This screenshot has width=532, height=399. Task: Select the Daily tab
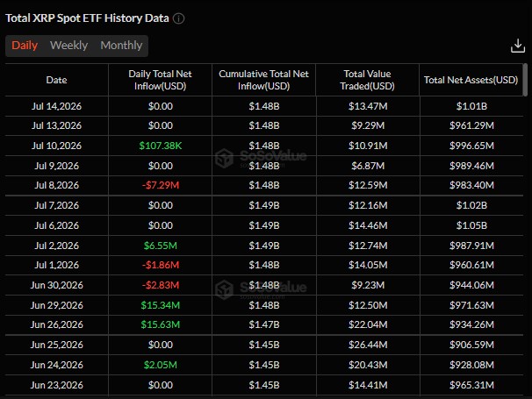(25, 46)
